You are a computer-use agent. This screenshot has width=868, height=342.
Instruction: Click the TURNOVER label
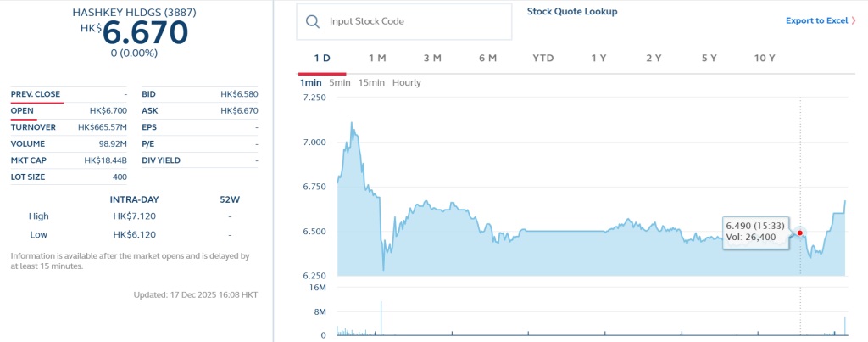[33, 127]
